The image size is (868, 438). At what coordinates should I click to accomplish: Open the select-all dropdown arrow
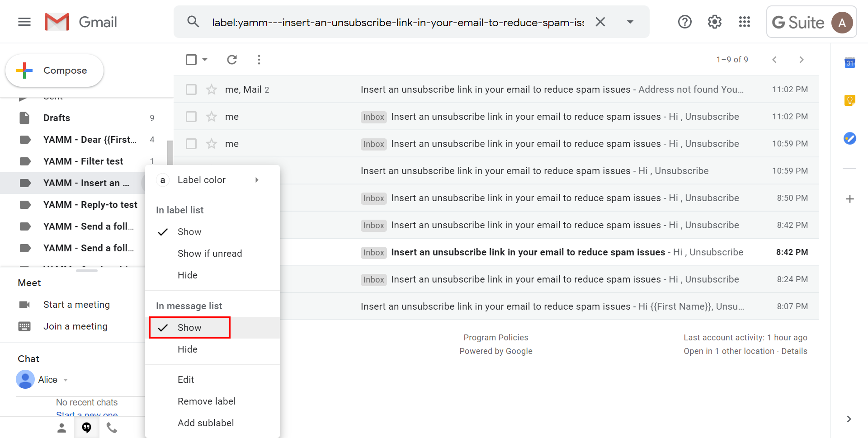tap(205, 60)
